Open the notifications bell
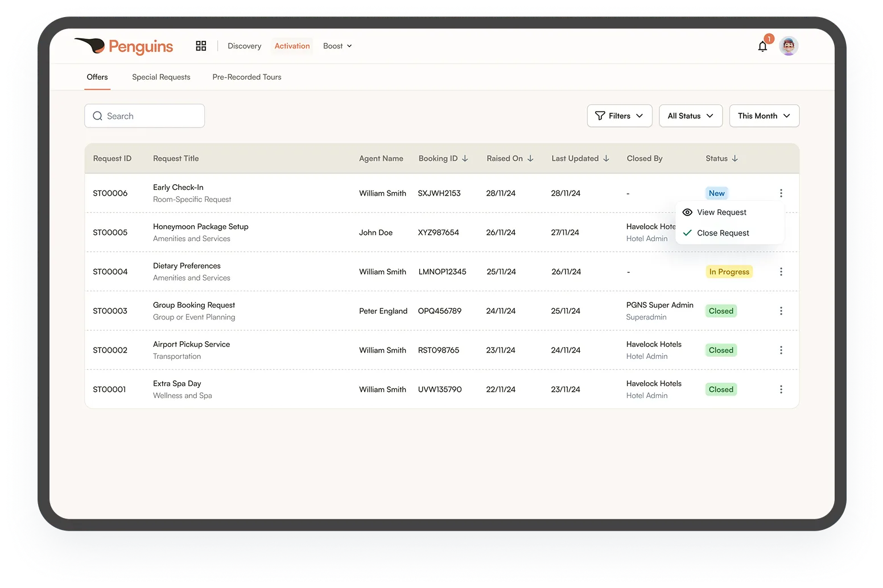883x588 pixels. (x=762, y=47)
